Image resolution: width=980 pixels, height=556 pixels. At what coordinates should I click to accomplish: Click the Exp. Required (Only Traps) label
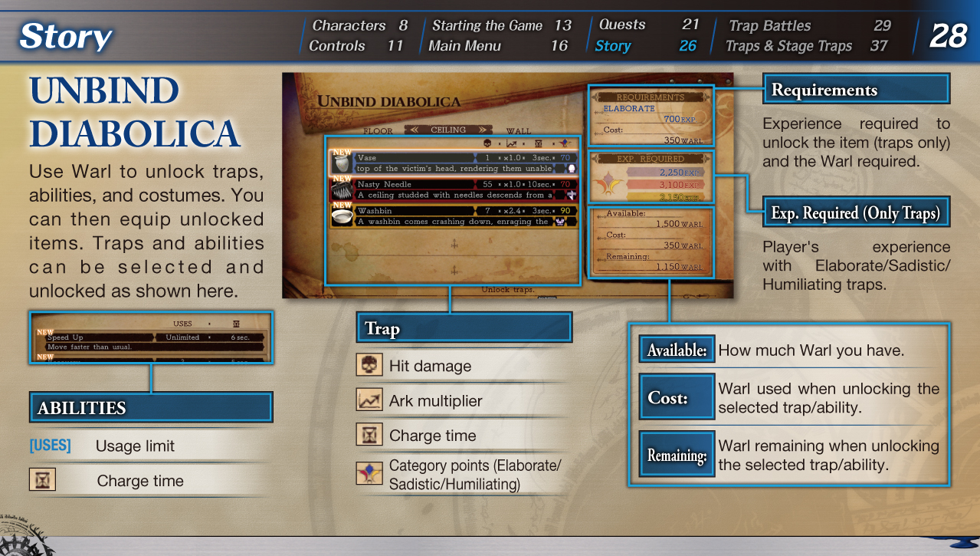click(x=856, y=212)
